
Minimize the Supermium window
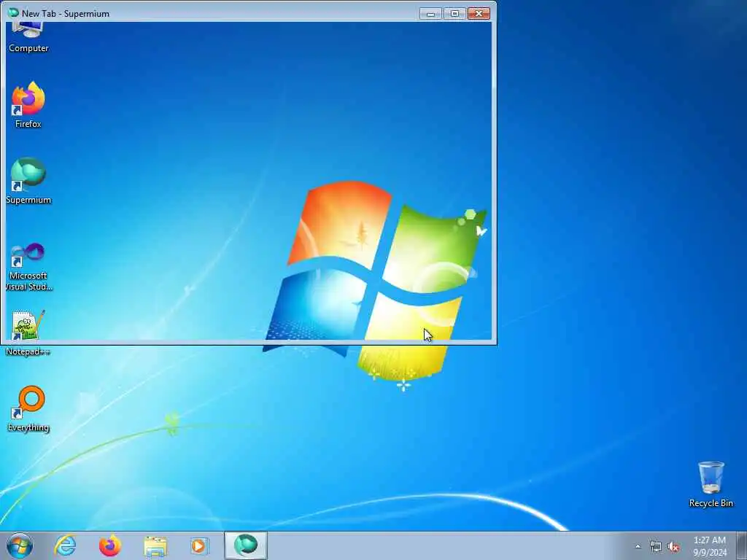(430, 14)
